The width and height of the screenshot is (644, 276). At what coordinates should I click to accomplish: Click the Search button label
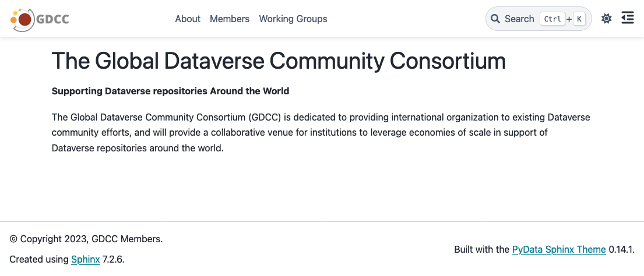pyautogui.click(x=519, y=19)
